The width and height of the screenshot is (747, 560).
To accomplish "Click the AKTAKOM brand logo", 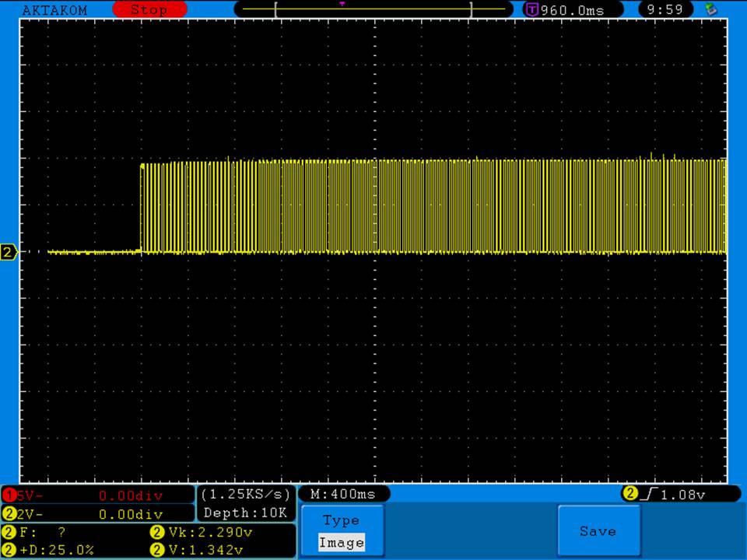I will (x=55, y=10).
